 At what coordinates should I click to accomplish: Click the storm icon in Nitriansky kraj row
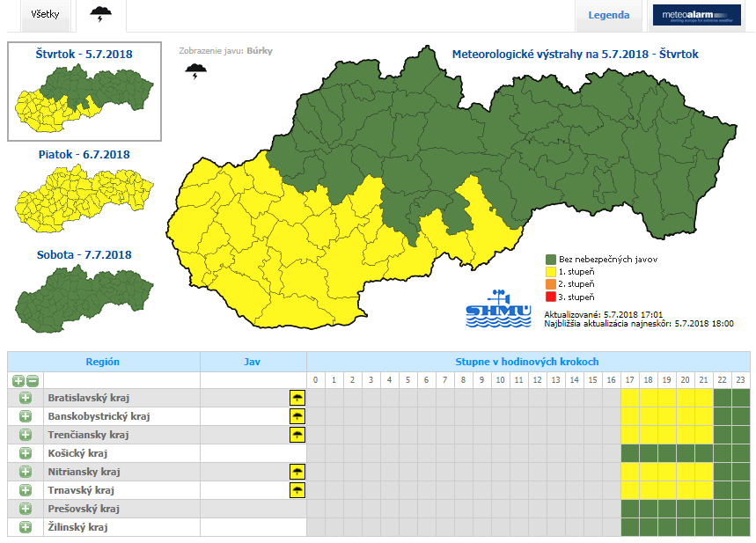point(297,472)
